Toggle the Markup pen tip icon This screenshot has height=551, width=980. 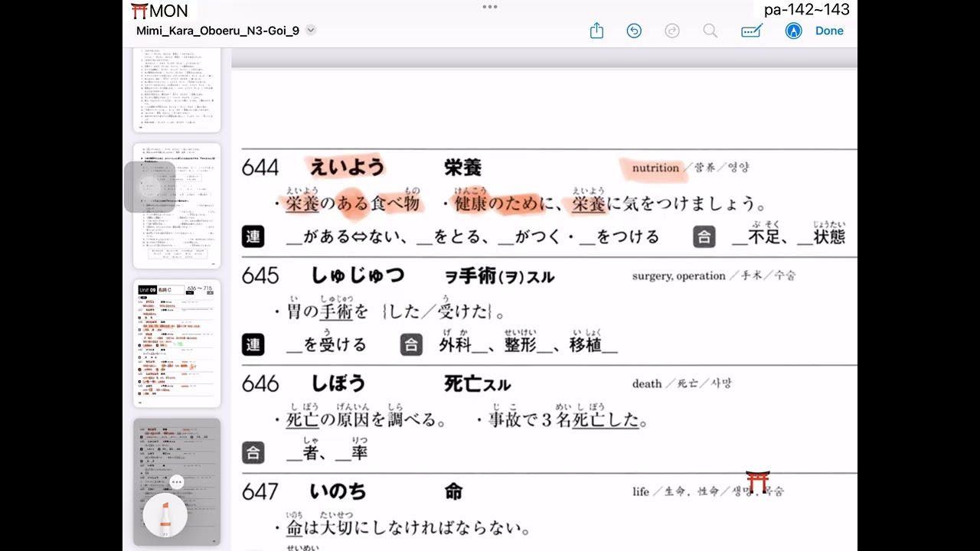[794, 31]
